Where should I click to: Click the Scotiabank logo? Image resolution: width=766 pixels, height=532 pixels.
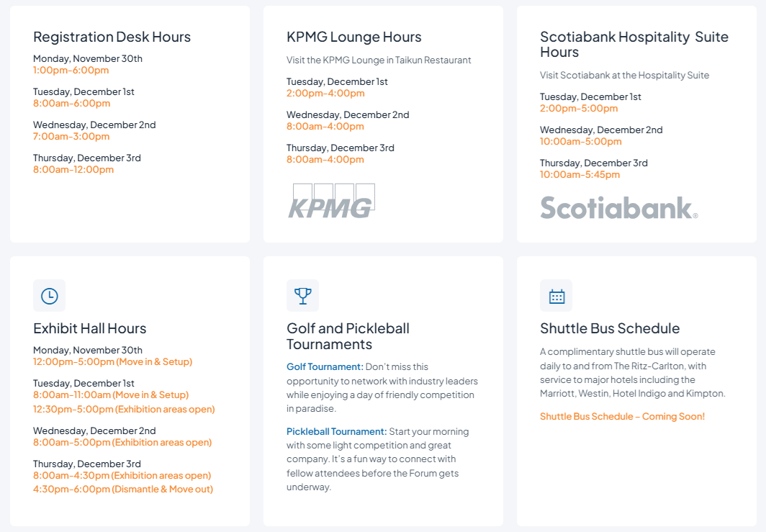tap(619, 208)
